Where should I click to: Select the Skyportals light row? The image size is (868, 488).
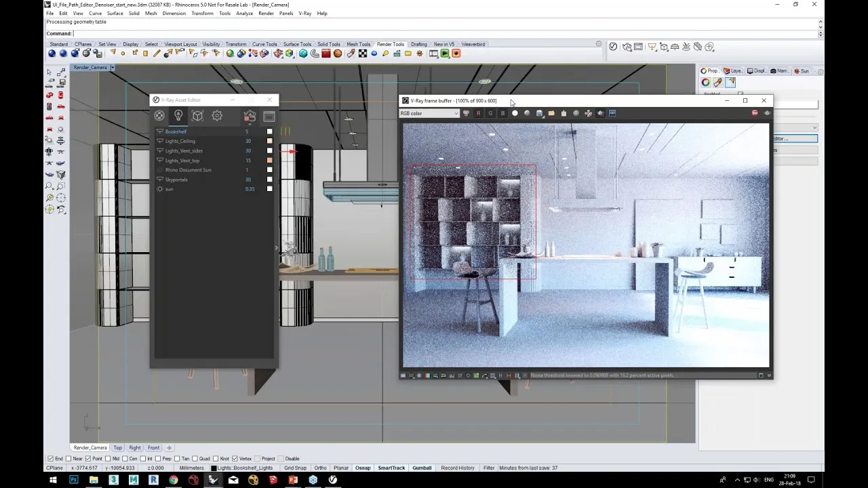tap(214, 180)
